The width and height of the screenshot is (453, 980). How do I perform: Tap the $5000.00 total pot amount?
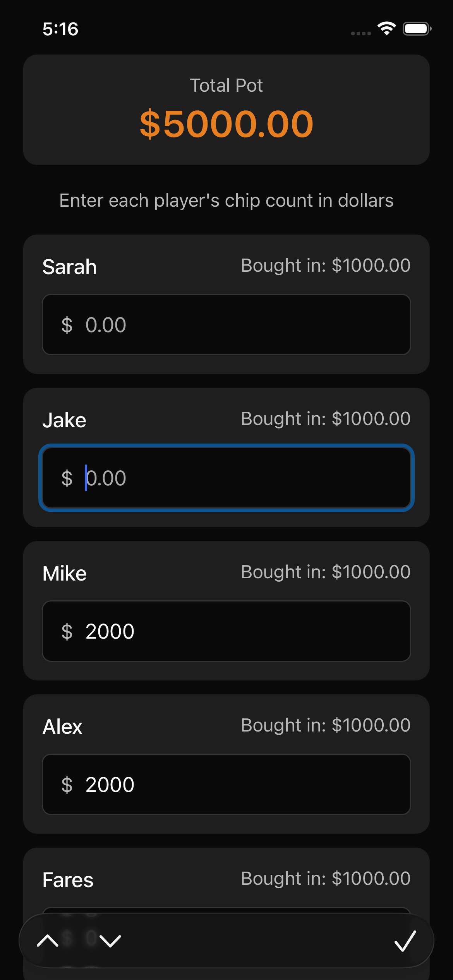[x=226, y=124]
